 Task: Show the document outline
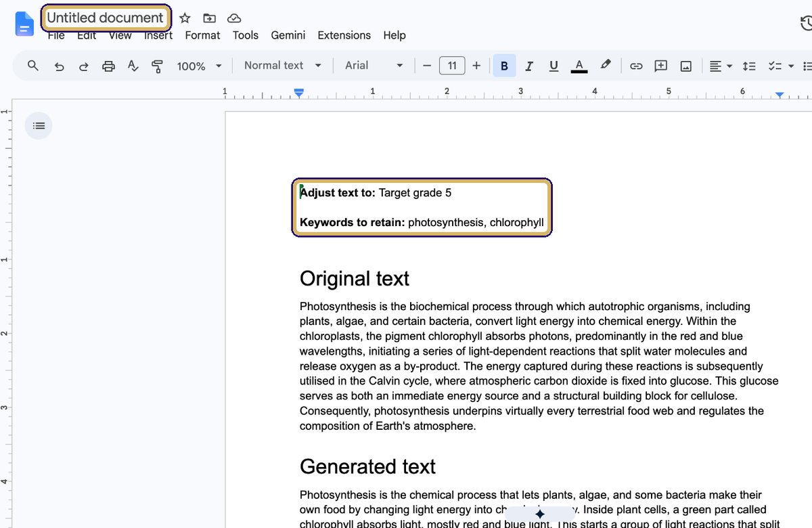(39, 126)
